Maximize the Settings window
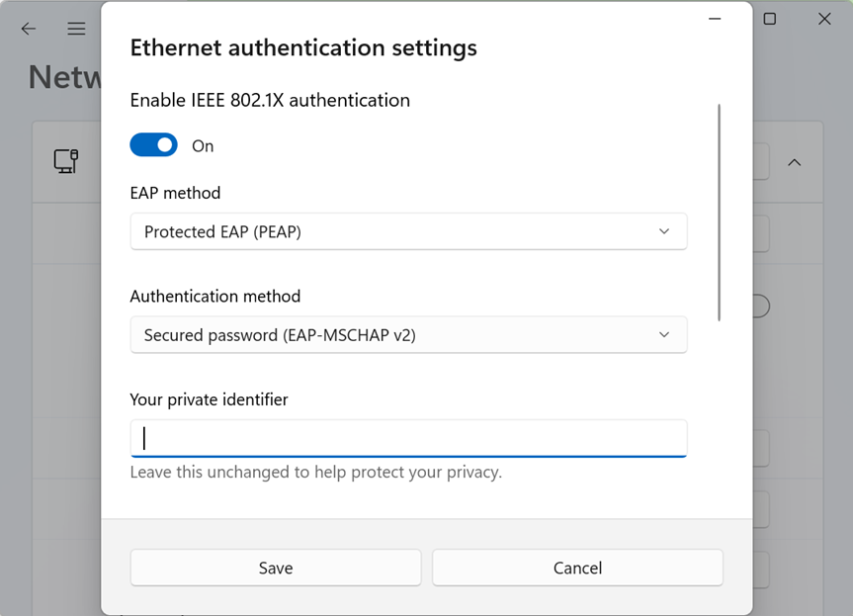Screen dimensions: 853x616 [770, 19]
